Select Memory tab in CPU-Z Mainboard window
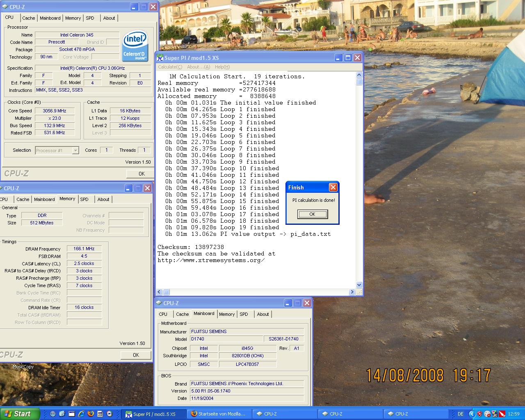 227,314
